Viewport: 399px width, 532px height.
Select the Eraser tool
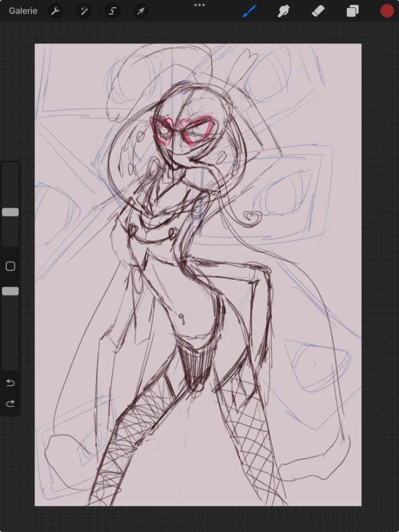coord(318,11)
